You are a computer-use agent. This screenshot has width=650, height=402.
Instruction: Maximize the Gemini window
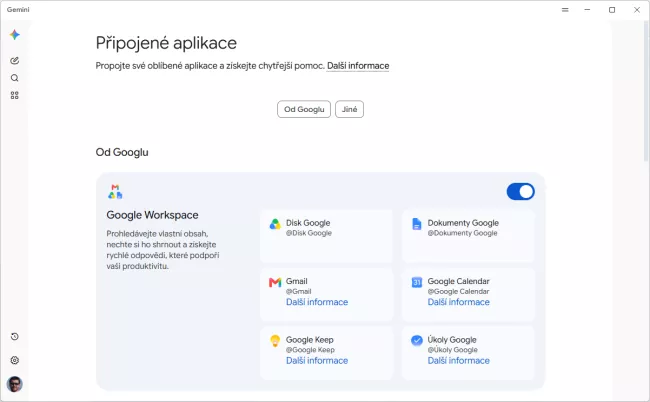point(612,10)
